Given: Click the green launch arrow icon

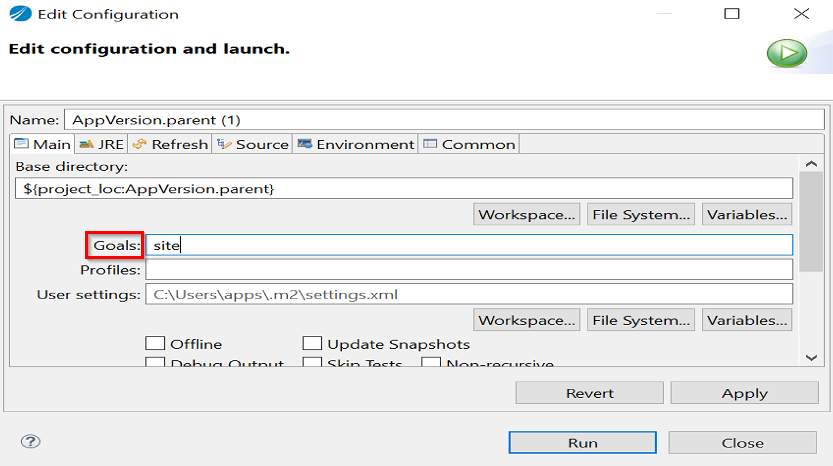Looking at the screenshot, I should point(786,54).
